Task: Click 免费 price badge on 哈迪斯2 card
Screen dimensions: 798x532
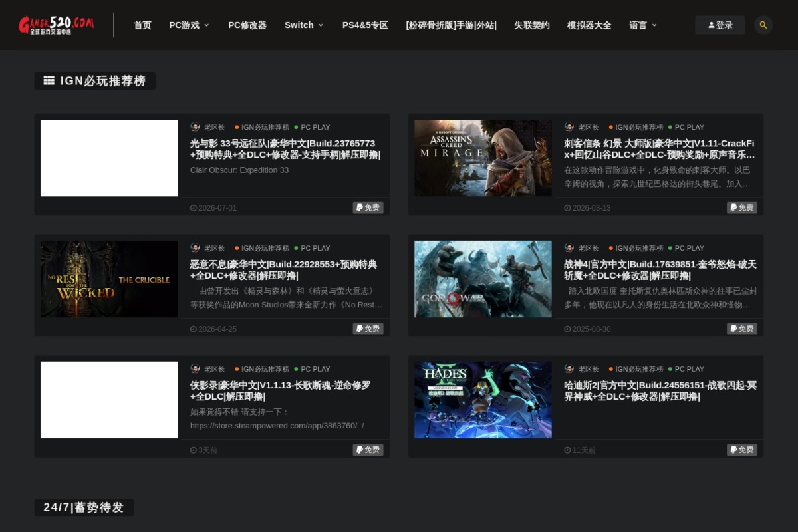Action: (742, 450)
